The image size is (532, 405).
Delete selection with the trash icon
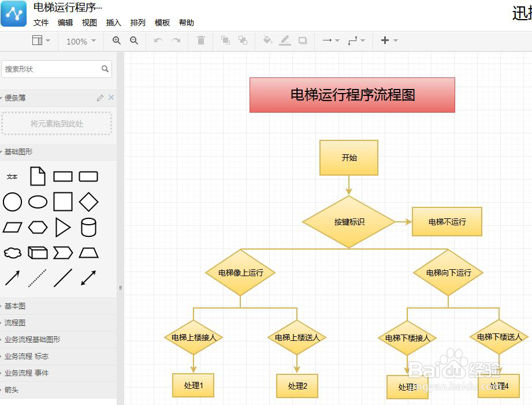coord(200,40)
